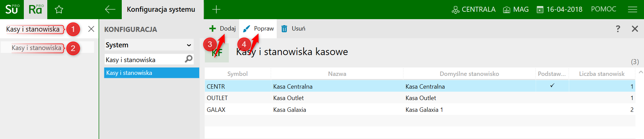Go back using the left arrow

tap(110, 9)
